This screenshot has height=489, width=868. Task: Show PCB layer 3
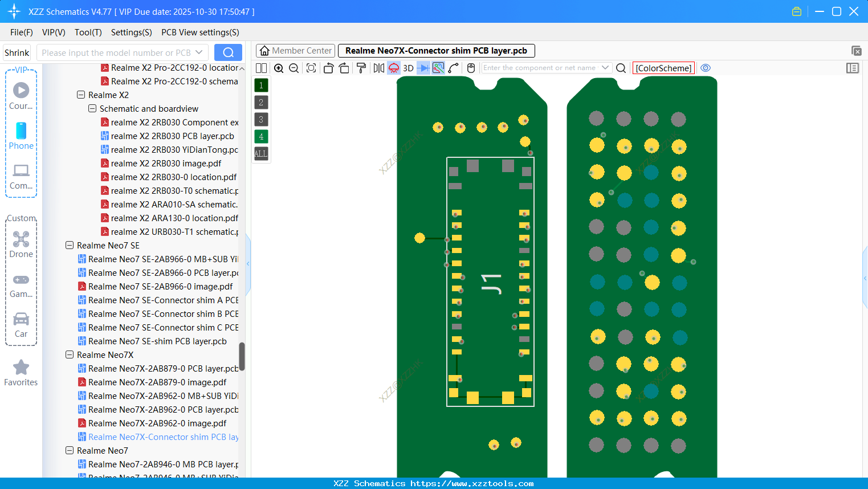click(x=261, y=120)
